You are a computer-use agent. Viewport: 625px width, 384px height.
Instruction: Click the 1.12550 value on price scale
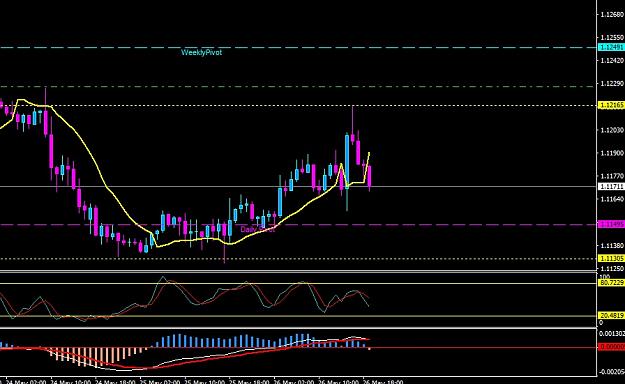tap(612, 37)
